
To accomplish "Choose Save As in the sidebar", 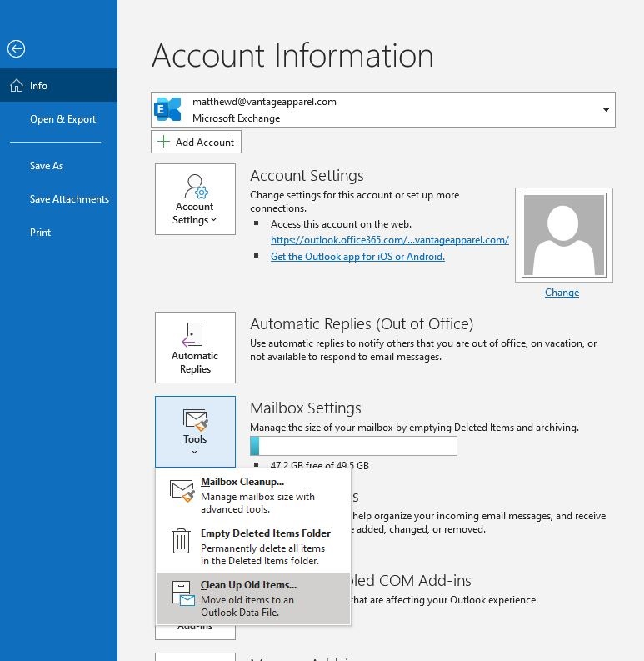I will (47, 166).
